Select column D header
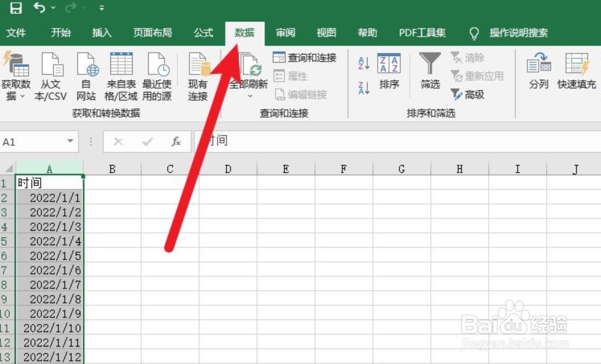 [228, 169]
